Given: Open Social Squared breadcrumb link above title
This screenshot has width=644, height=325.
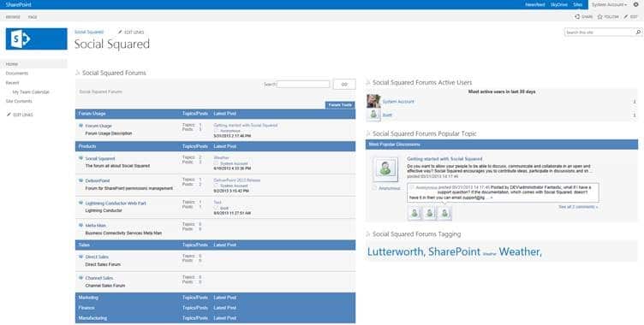Looking at the screenshot, I should [89, 32].
